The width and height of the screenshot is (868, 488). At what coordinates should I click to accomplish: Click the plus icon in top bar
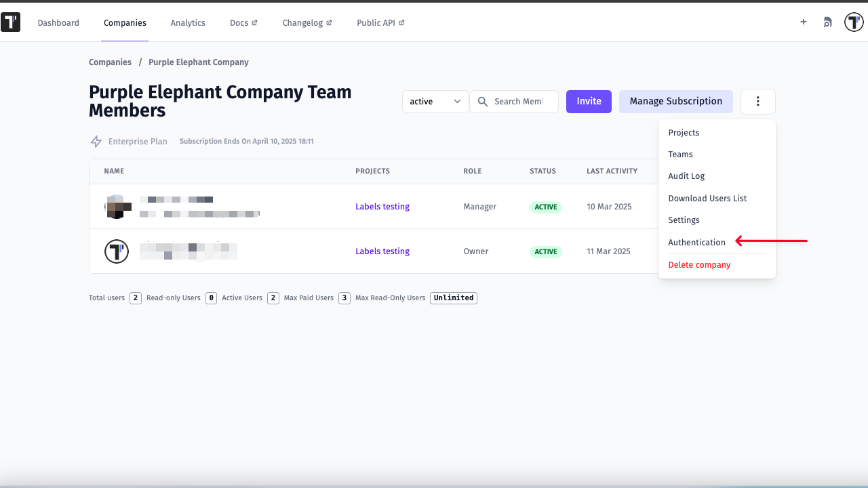click(x=804, y=22)
